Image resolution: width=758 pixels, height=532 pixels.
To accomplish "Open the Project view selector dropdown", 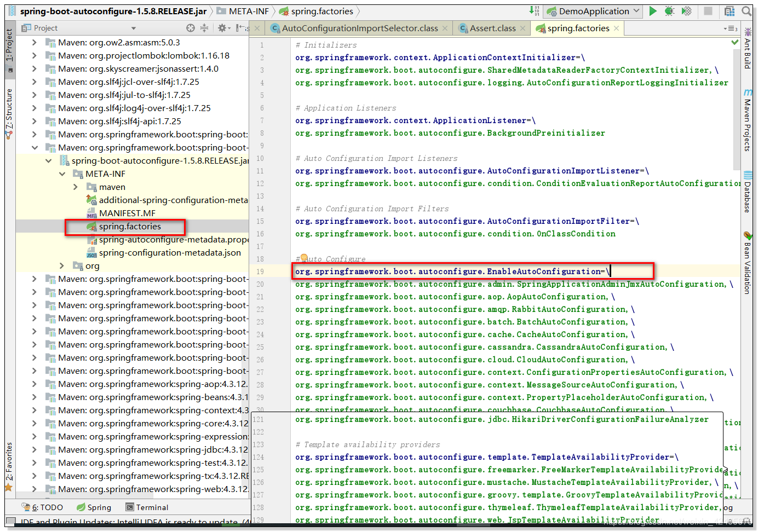I will [x=134, y=28].
